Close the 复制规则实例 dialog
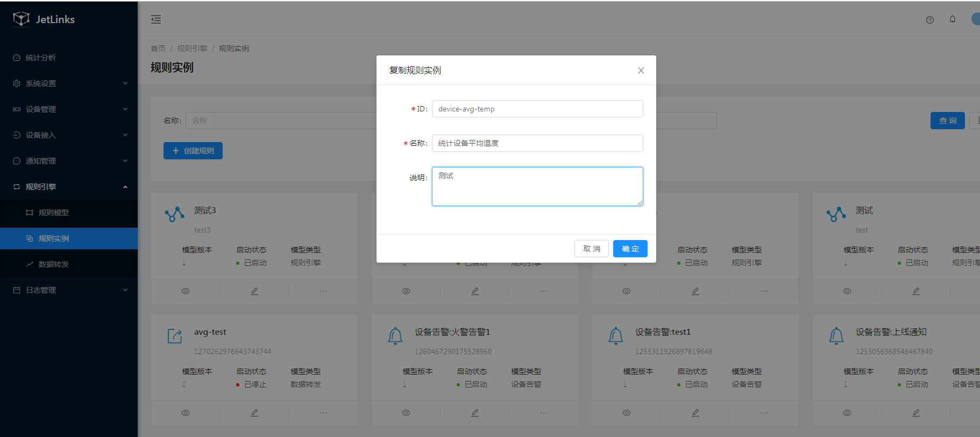The width and height of the screenshot is (980, 437). [641, 71]
